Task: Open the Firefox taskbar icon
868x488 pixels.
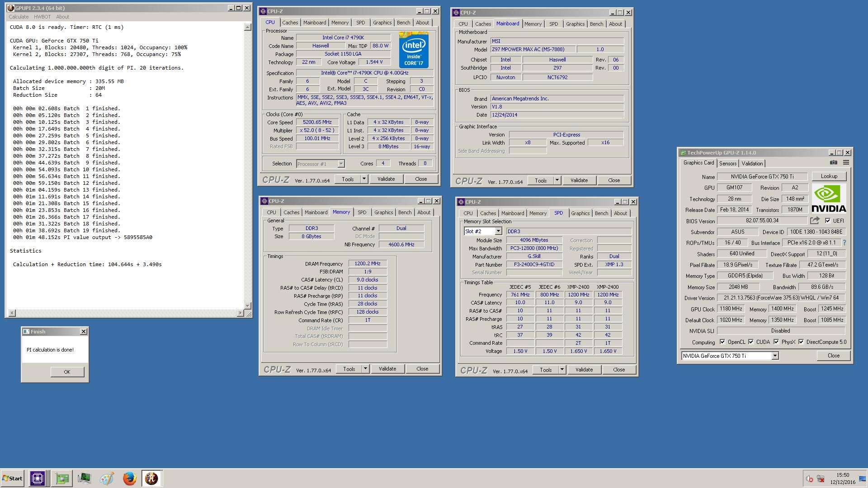Action: click(129, 479)
